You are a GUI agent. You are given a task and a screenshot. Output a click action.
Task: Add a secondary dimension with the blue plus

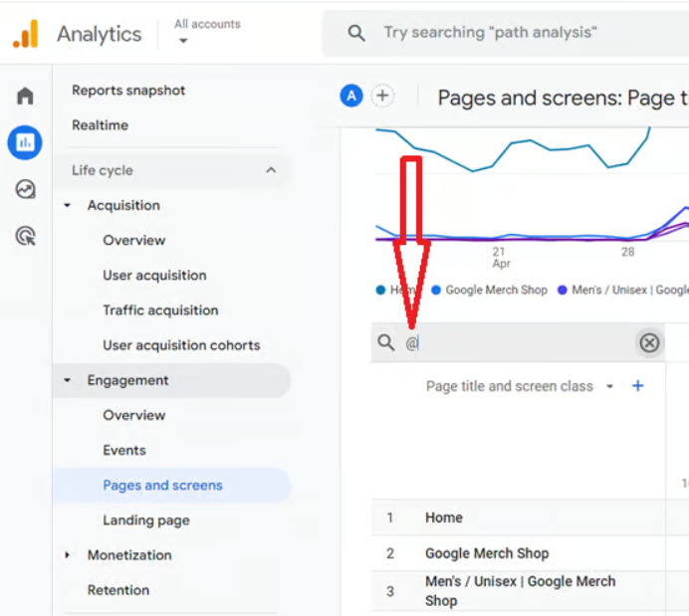click(x=637, y=386)
